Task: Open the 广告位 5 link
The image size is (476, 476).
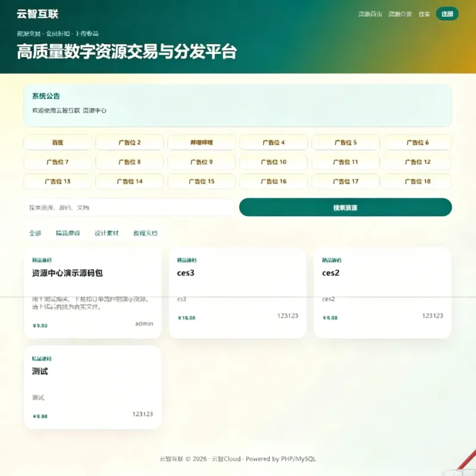Action: [x=346, y=142]
